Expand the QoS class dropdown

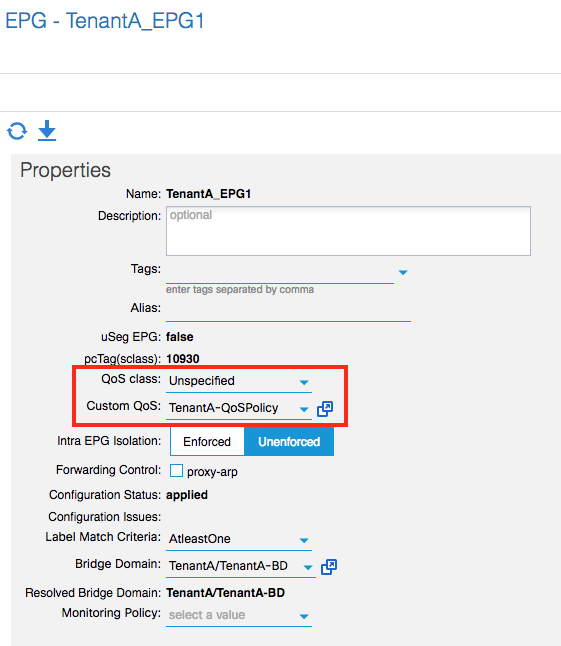[304, 382]
